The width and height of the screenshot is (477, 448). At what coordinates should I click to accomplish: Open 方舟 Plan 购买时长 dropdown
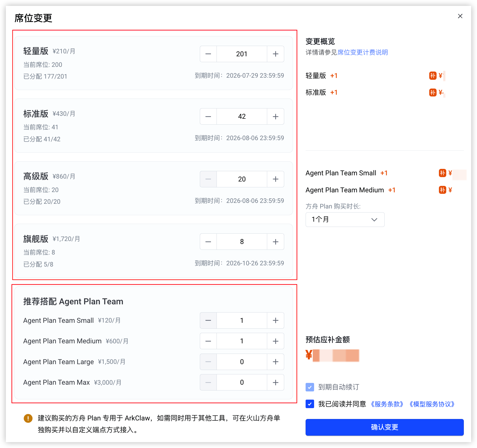345,220
